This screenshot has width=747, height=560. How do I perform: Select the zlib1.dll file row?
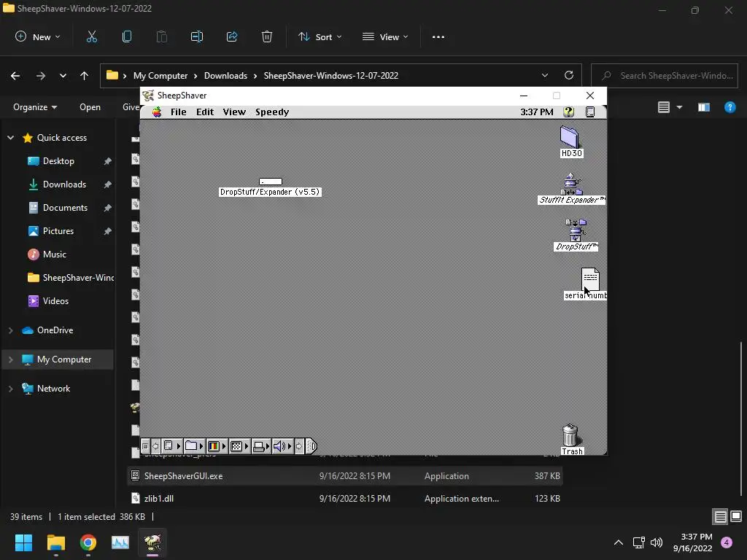(x=345, y=498)
